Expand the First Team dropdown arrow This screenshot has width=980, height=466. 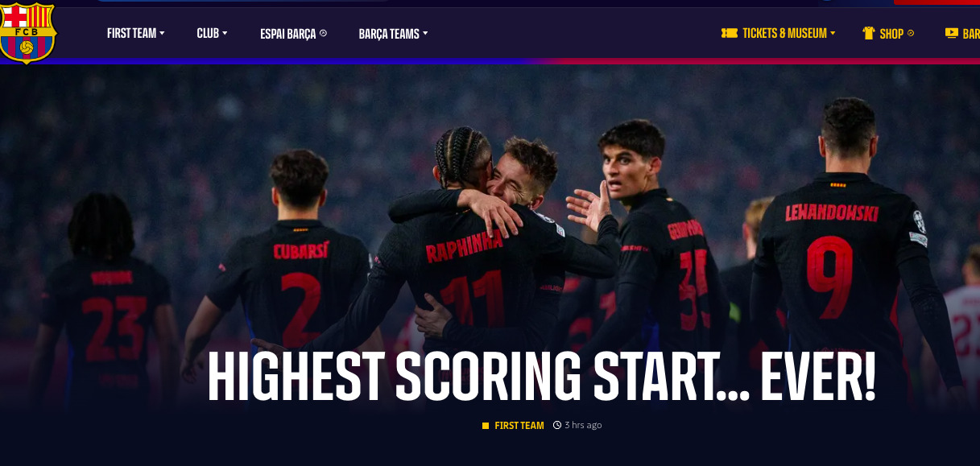point(162,33)
